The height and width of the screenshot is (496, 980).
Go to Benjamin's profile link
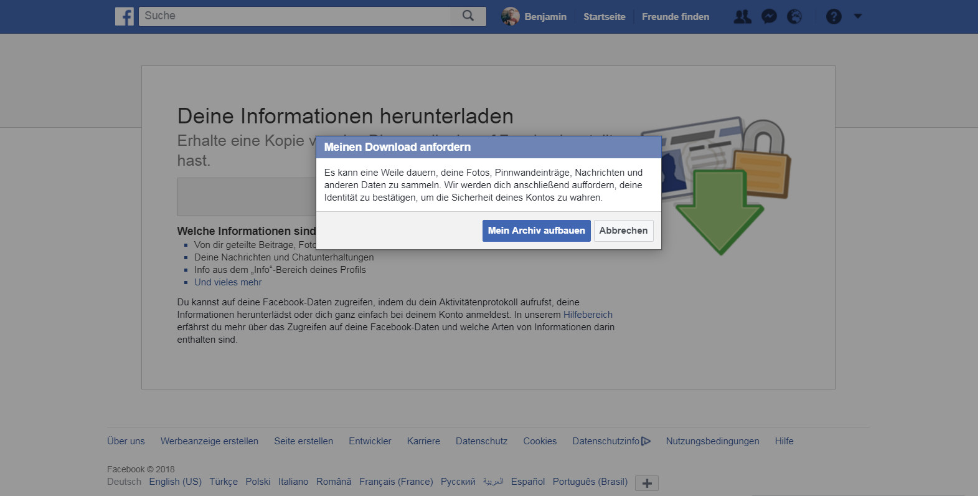click(x=545, y=17)
